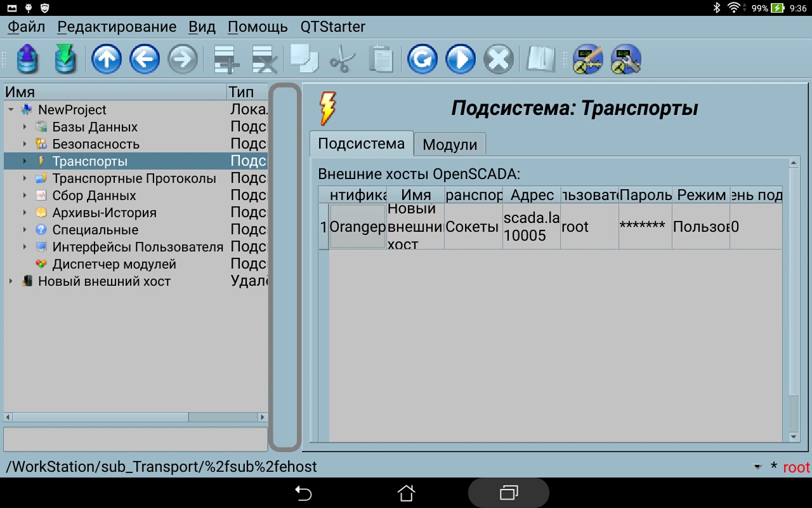Open the Файл menu
This screenshot has height=508, width=812.
pos(26,27)
